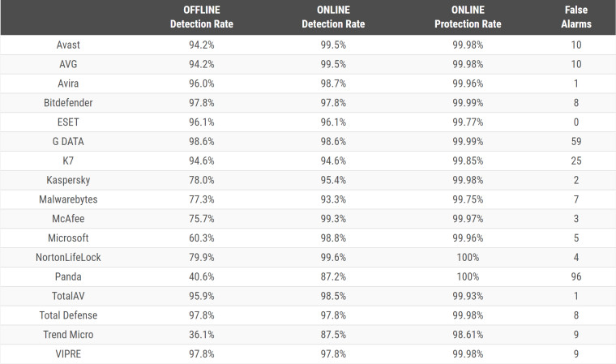Screen dimensions: 616x364
Task: Select the G DATA row label
Action: point(68,141)
